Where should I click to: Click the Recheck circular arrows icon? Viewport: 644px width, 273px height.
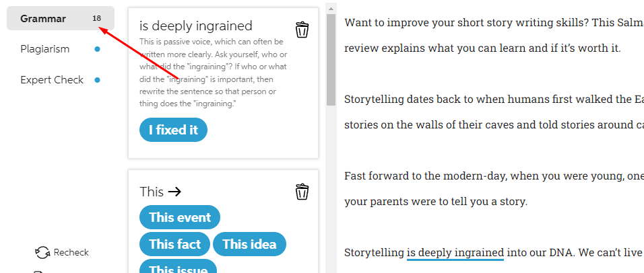pos(42,253)
